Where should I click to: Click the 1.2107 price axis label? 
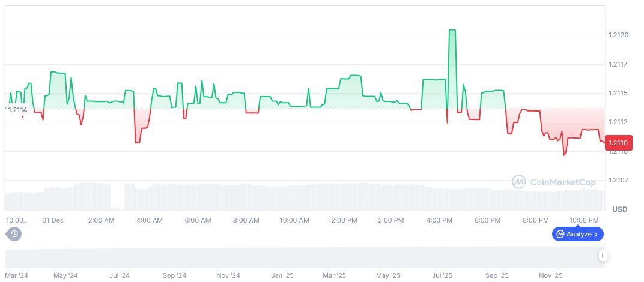click(618, 180)
